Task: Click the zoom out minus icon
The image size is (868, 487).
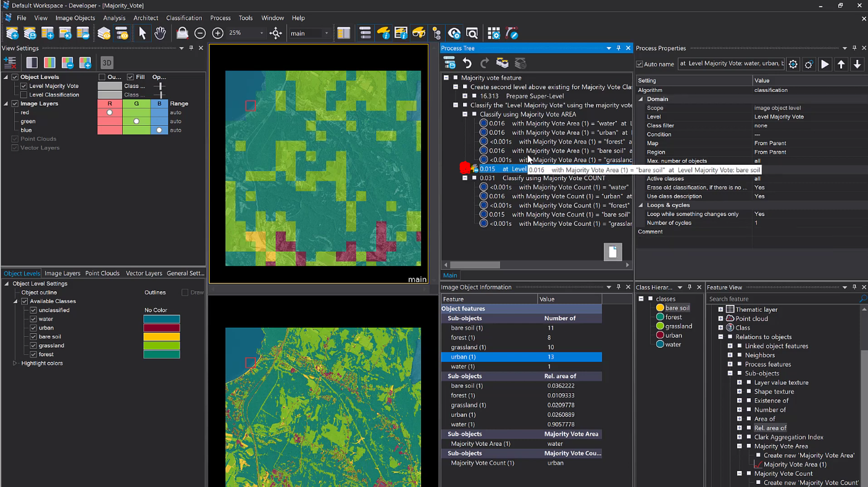Action: [x=200, y=33]
